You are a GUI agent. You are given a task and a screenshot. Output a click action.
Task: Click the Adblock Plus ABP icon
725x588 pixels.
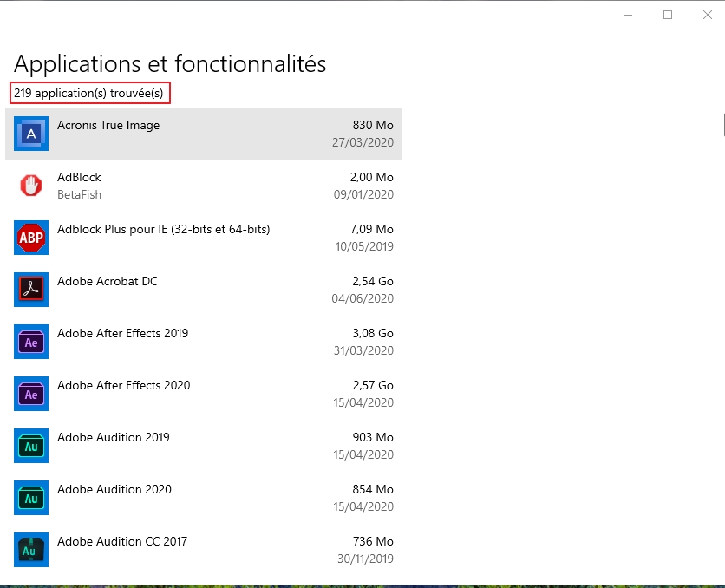(31, 238)
